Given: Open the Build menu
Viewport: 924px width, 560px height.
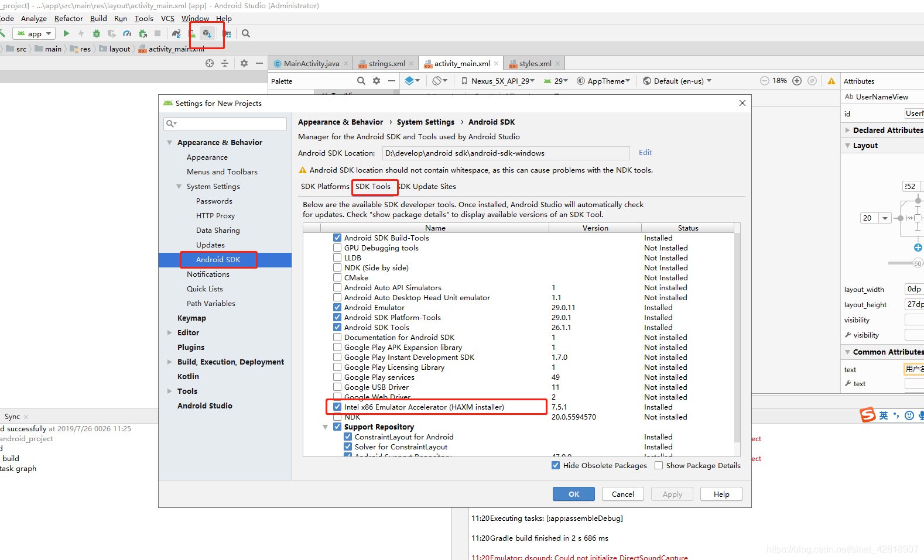Looking at the screenshot, I should point(98,19).
